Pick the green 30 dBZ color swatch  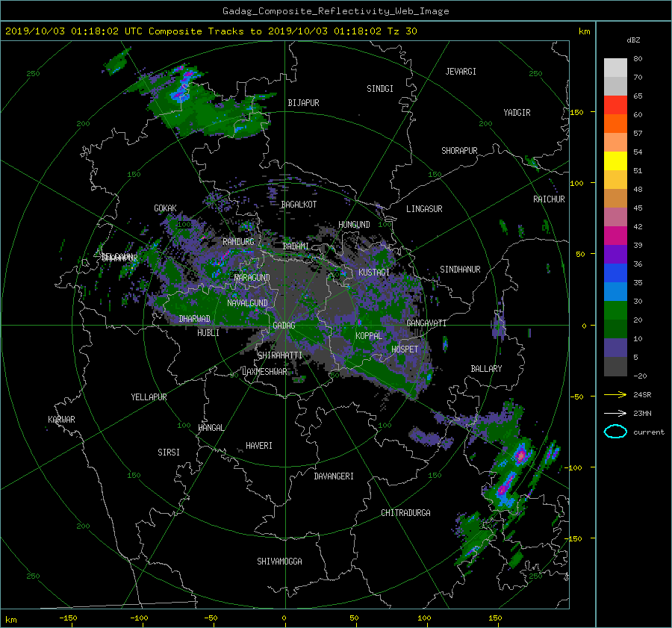pos(615,310)
